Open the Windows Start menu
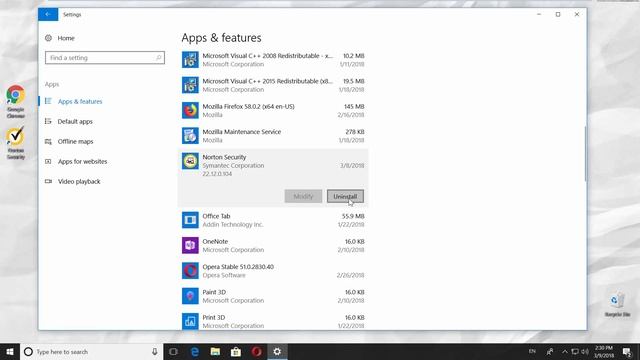This screenshot has width=640, height=360. click(x=10, y=351)
